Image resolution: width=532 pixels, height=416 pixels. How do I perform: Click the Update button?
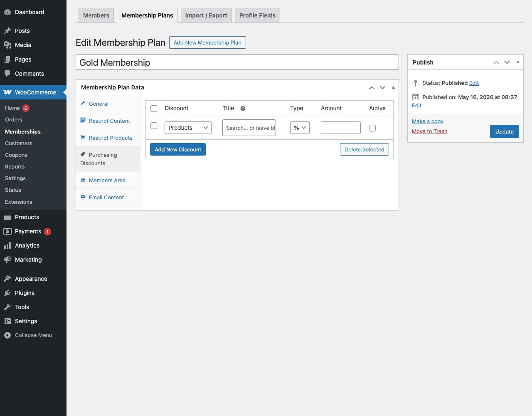click(505, 131)
